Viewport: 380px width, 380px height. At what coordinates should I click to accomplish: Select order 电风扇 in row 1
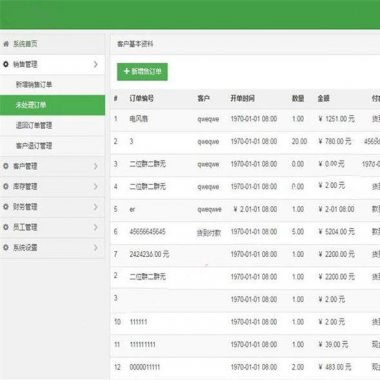pyautogui.click(x=139, y=119)
